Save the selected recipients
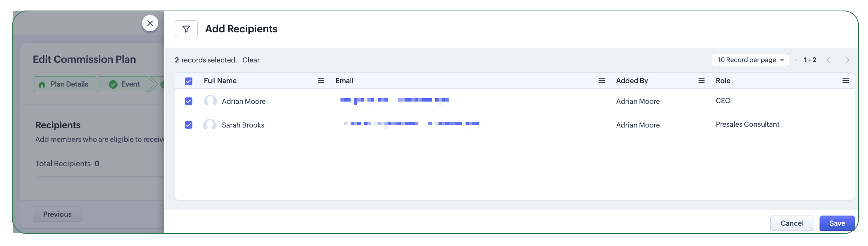The image size is (868, 246). coord(837,223)
